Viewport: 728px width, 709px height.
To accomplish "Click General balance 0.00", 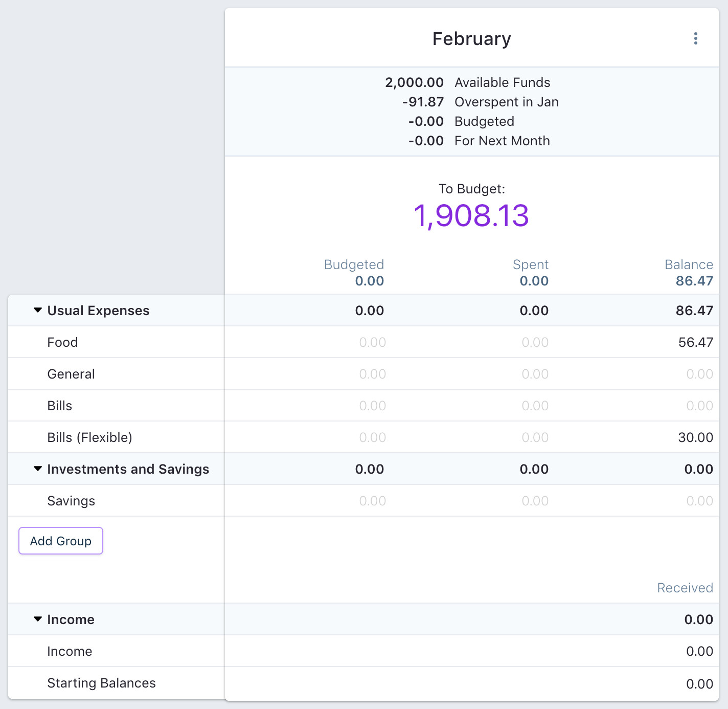I will pyautogui.click(x=699, y=374).
